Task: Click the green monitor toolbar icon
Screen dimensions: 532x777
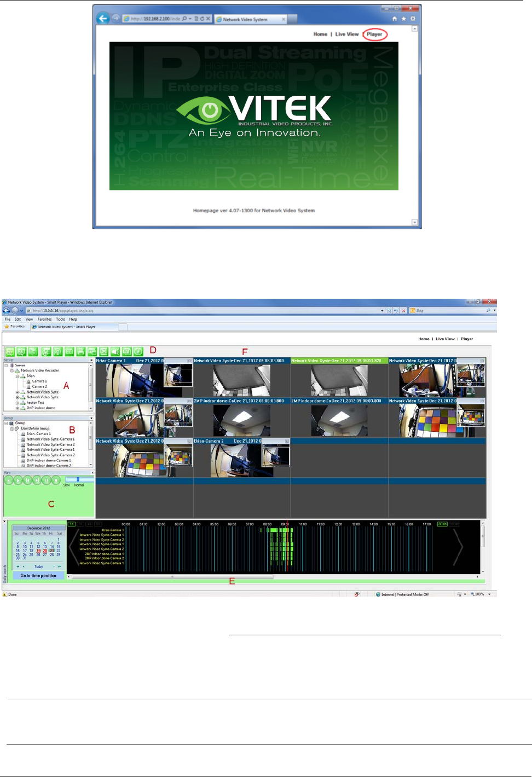Action: pos(46,351)
